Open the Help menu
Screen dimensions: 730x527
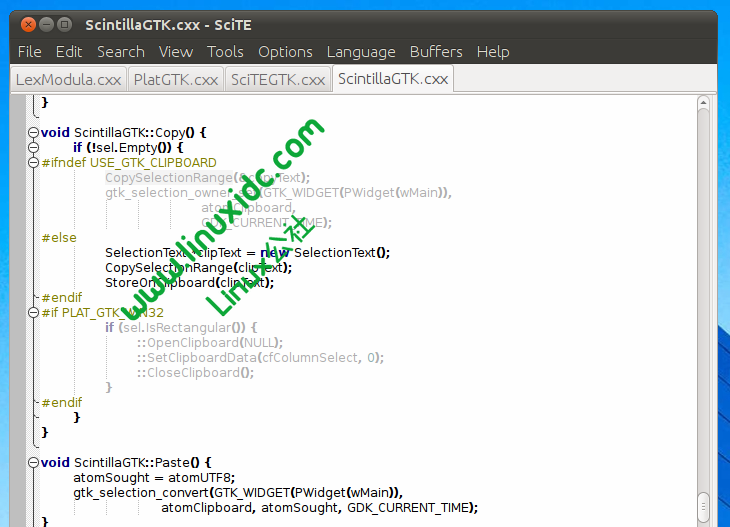pyautogui.click(x=493, y=52)
